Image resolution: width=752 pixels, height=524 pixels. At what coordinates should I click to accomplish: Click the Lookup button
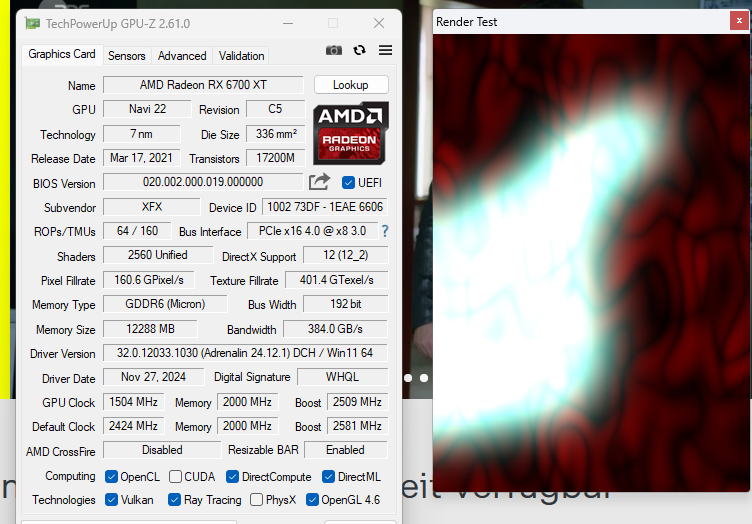click(x=351, y=85)
